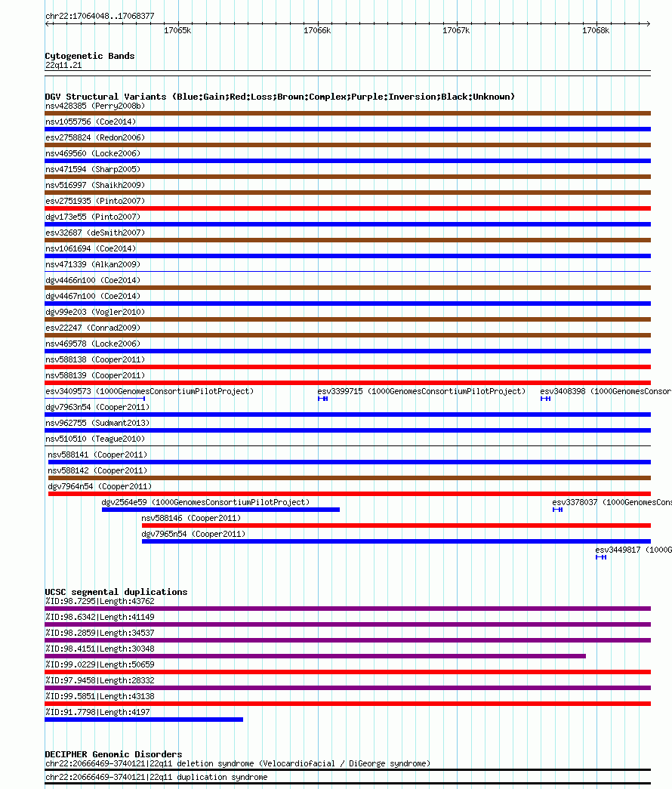Select the esv2751935 (Pinto2007) red loss bar
672x789 pixels.
pos(348,208)
